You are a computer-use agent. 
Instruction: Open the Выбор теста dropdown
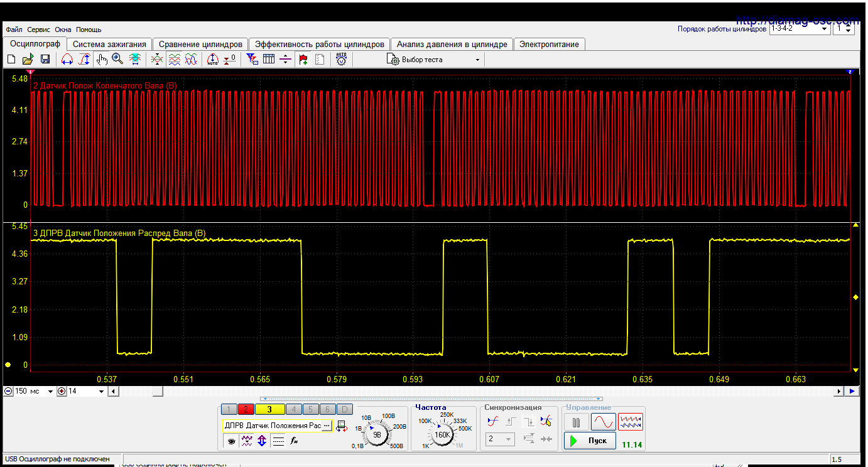477,60
